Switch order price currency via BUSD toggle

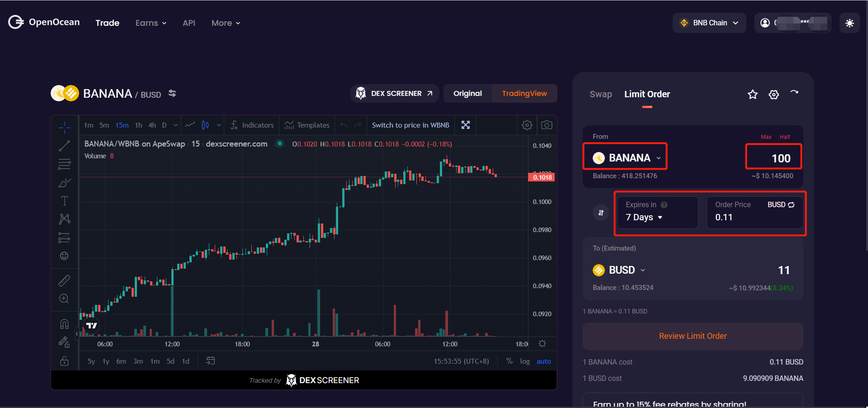pyautogui.click(x=781, y=205)
